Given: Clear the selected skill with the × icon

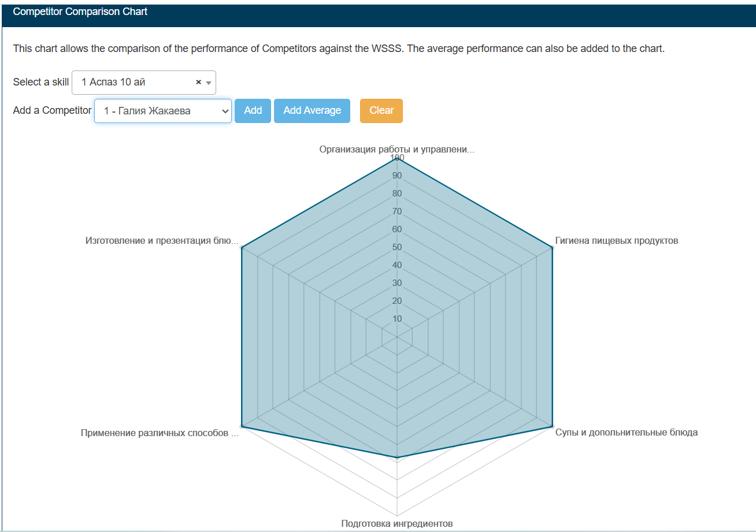Looking at the screenshot, I should coord(198,82).
